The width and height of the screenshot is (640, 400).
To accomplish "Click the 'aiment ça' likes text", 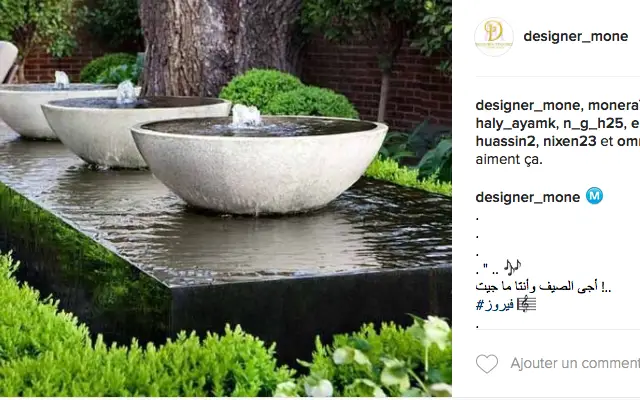I will (x=509, y=159).
